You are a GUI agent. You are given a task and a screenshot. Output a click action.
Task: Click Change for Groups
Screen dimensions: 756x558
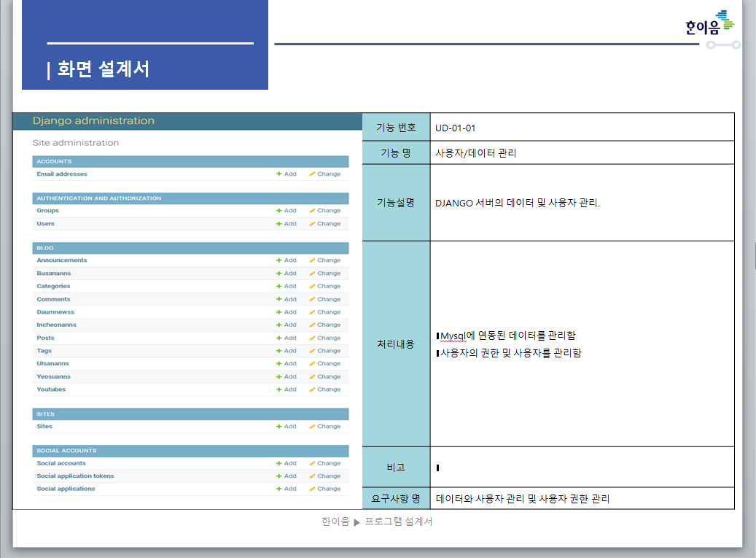point(325,211)
